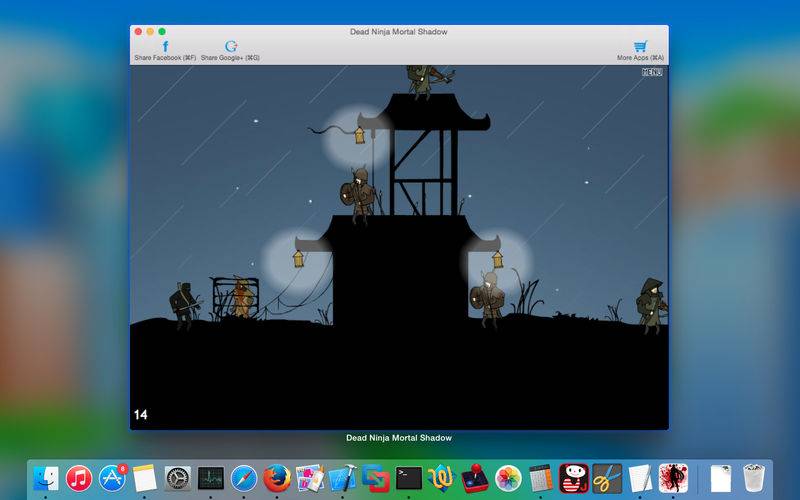Close the Dead Ninja Mortal Shadow window
The height and width of the screenshot is (500, 800).
(138, 32)
